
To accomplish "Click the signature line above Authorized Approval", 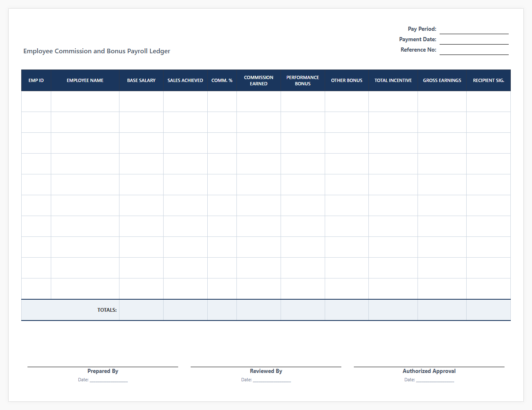I will 429,367.
